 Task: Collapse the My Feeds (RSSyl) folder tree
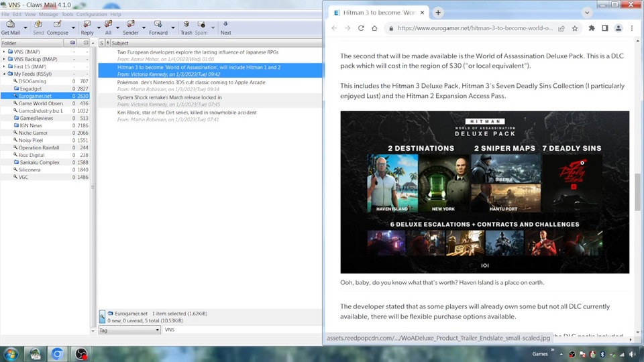5,74
